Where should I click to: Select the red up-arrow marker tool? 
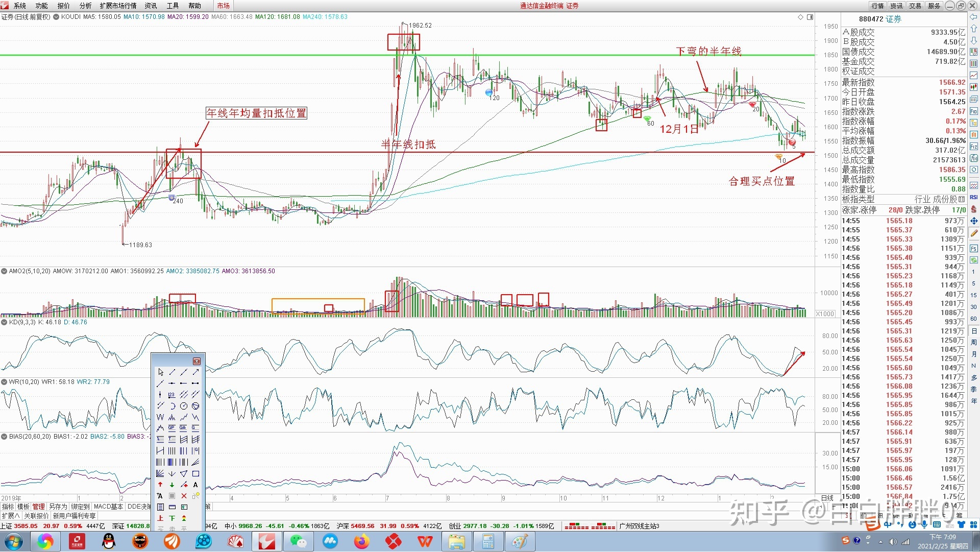[160, 485]
